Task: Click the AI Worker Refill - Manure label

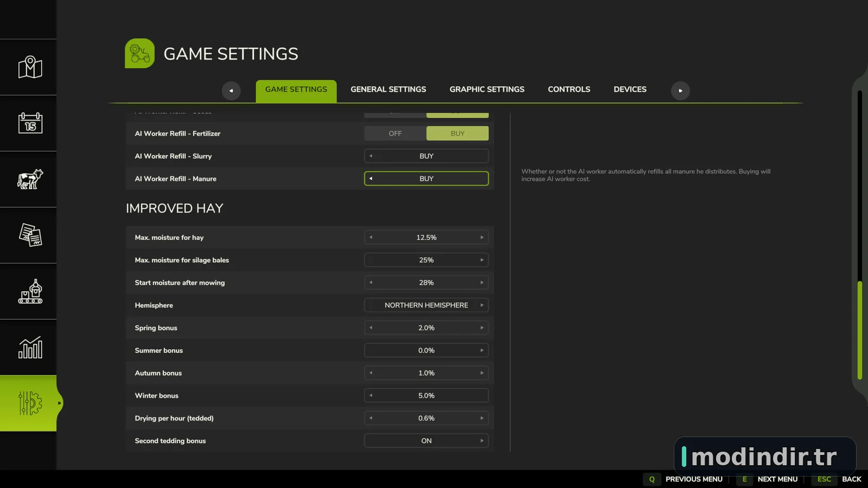Action: 175,178
